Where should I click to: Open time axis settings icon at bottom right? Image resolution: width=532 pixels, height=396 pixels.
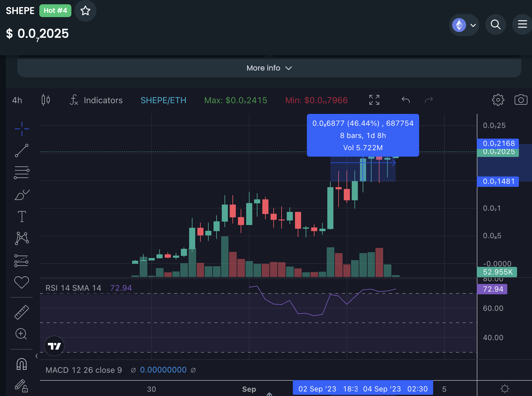click(505, 389)
